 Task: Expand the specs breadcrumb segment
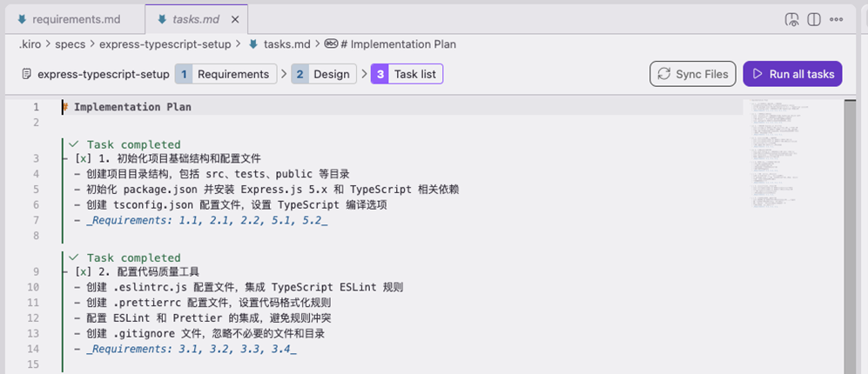(x=70, y=44)
